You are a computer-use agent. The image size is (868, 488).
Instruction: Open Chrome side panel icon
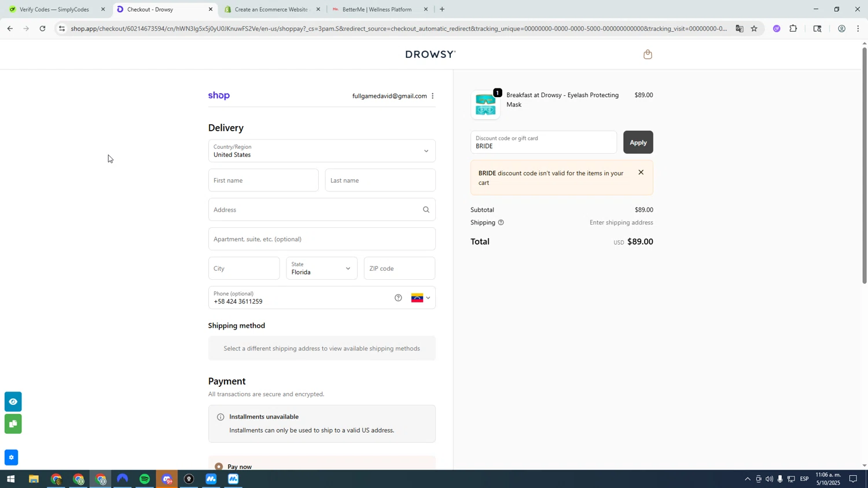click(817, 28)
